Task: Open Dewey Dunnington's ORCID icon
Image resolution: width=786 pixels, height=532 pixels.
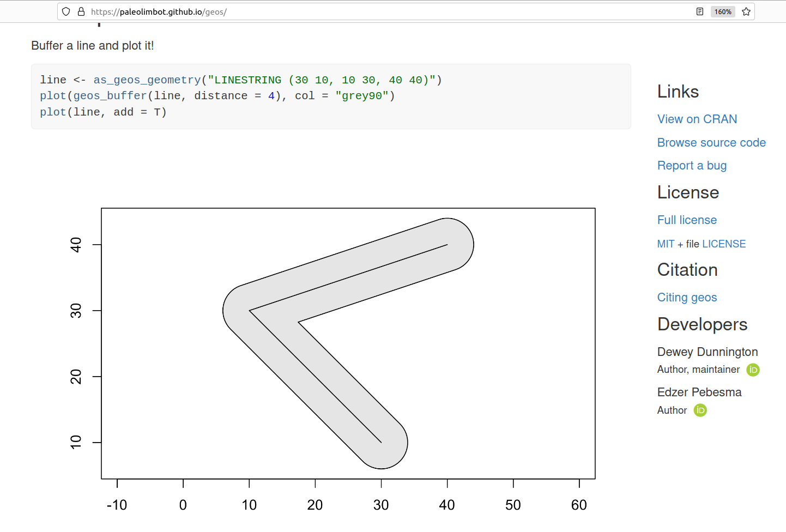Action: point(753,370)
